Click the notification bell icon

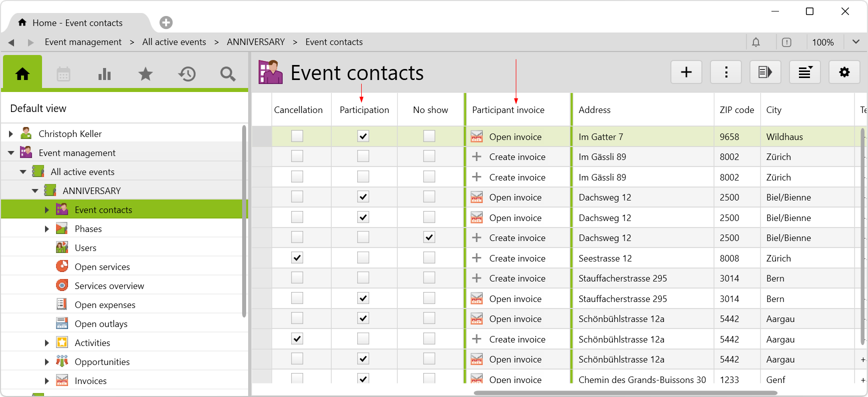[756, 42]
